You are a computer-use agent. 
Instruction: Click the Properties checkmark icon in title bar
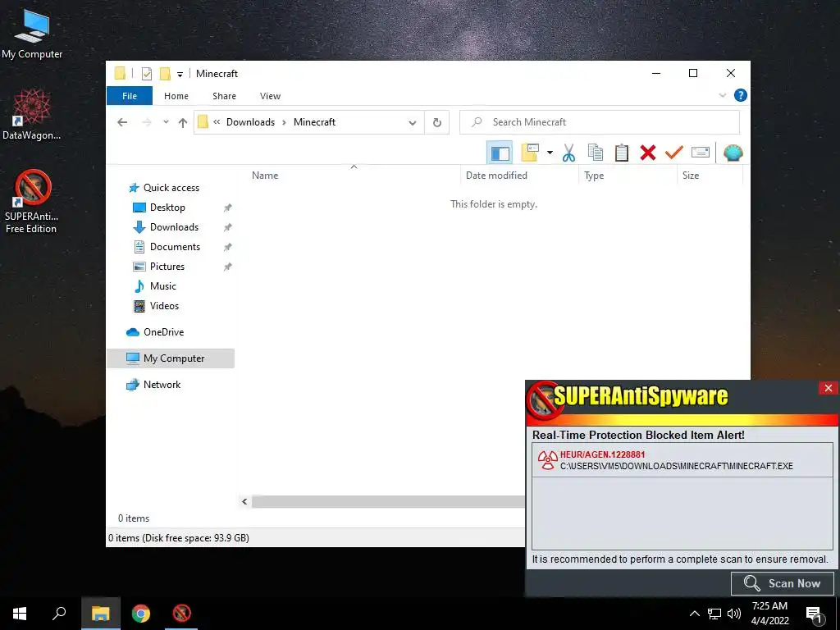tap(146, 74)
